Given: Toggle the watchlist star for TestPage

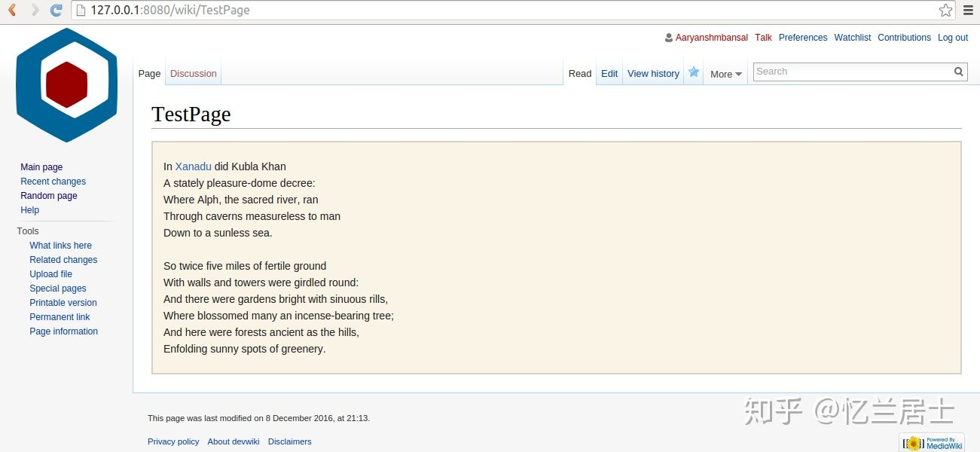Looking at the screenshot, I should [694, 72].
